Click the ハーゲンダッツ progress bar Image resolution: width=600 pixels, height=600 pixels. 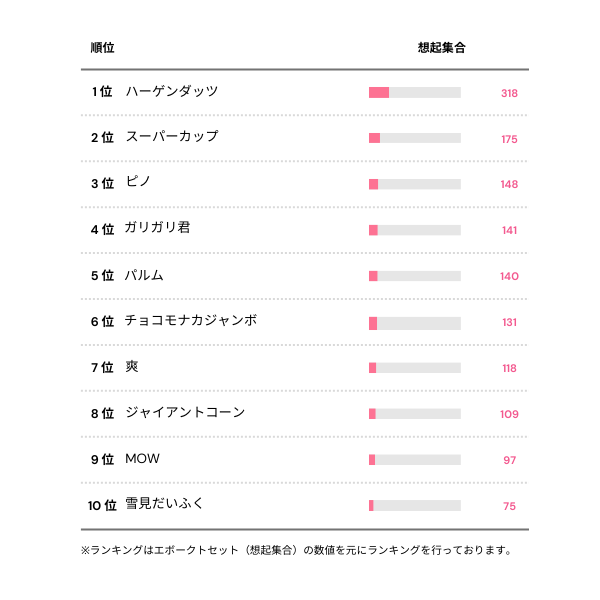[415, 93]
